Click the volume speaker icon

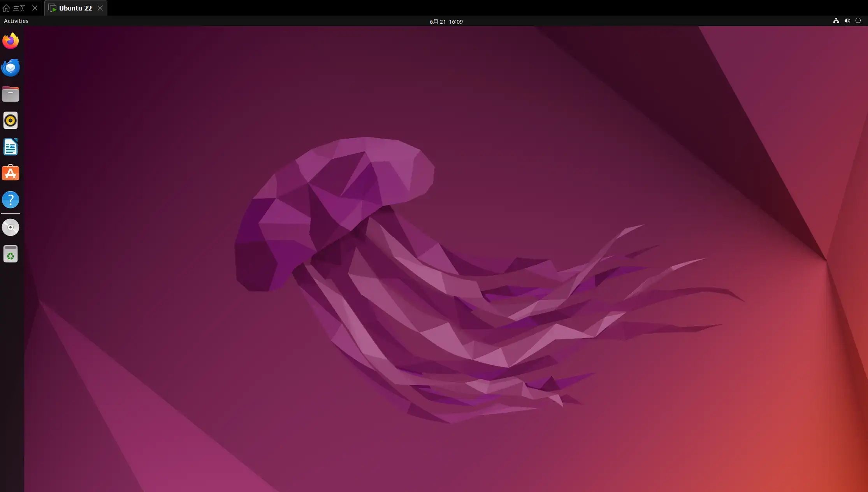point(847,21)
